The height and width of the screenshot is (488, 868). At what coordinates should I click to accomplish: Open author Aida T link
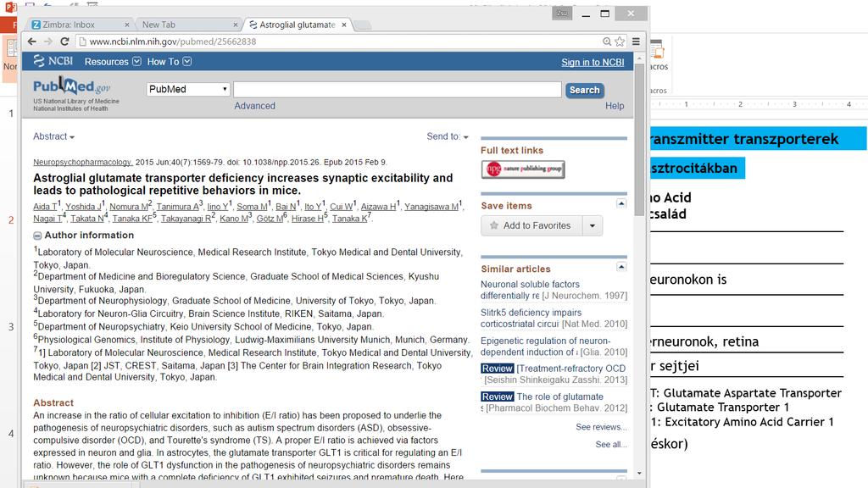coord(45,207)
